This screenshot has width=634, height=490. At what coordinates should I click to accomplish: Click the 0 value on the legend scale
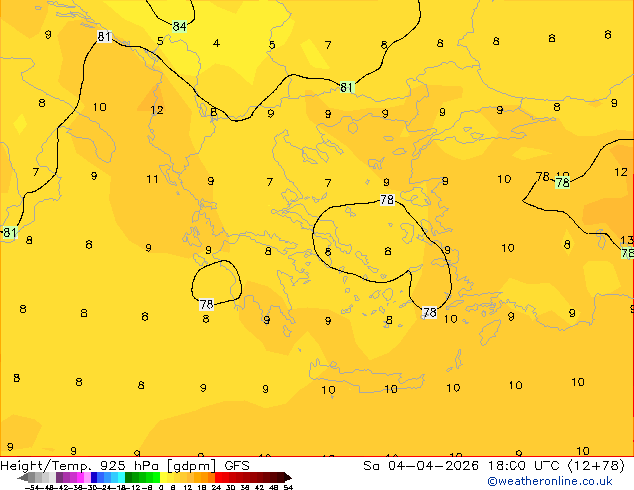click(161, 488)
